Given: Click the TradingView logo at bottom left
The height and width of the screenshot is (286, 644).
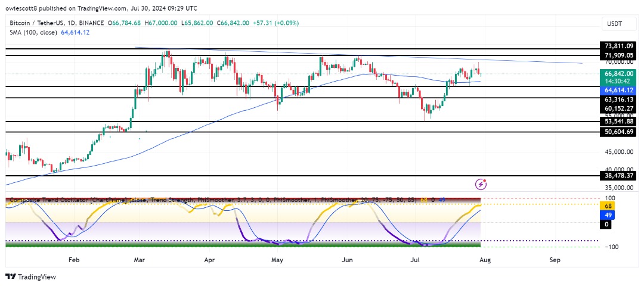Looking at the screenshot, I should pyautogui.click(x=31, y=277).
